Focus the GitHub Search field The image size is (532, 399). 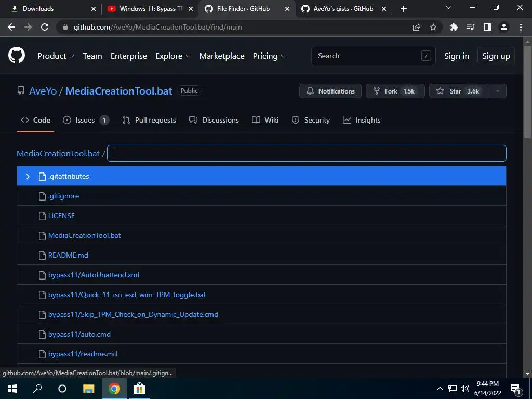(x=373, y=56)
